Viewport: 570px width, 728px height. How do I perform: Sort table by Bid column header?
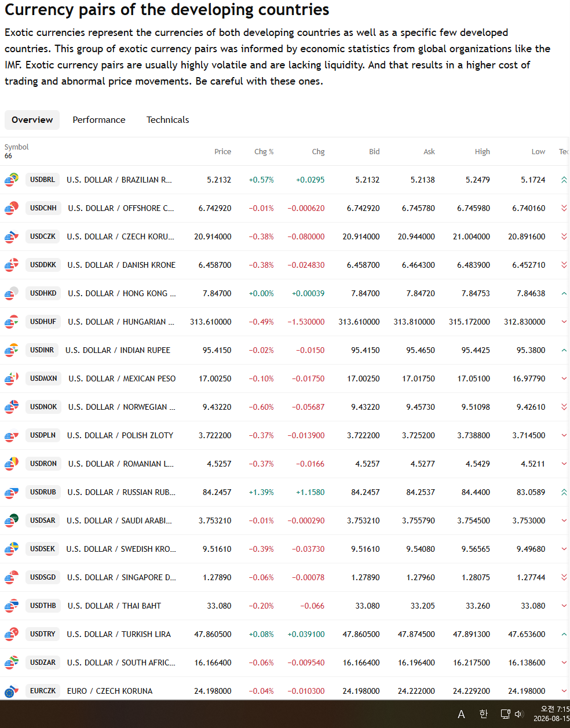coord(374,152)
